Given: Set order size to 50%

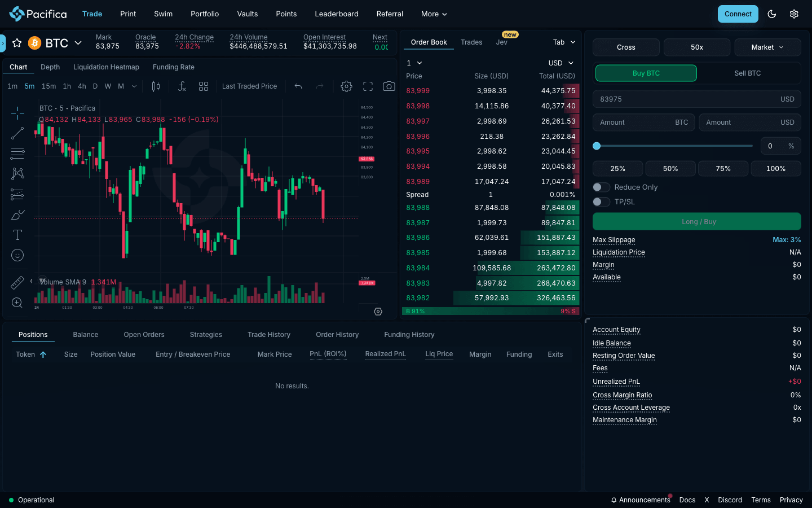Looking at the screenshot, I should [x=670, y=169].
